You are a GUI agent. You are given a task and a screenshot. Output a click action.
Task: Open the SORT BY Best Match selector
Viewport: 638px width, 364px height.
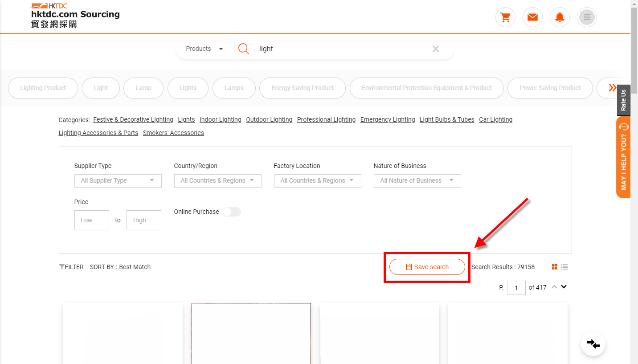[120, 267]
